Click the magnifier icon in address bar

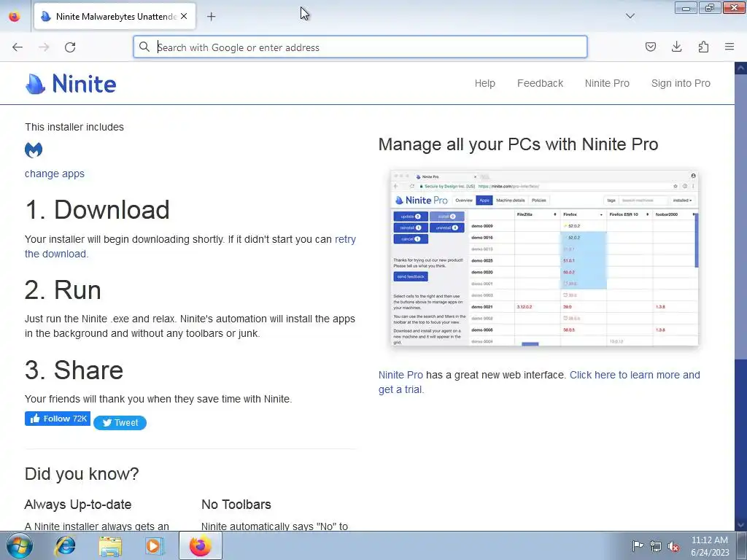click(144, 47)
